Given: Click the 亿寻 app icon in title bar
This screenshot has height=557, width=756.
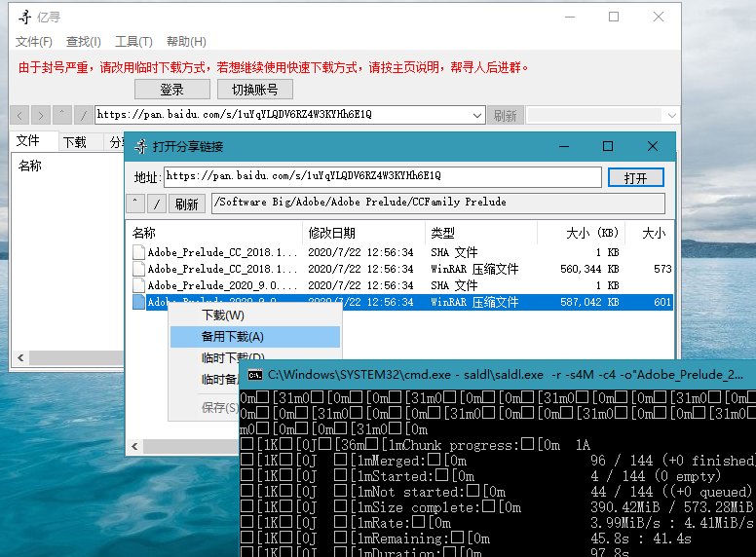Looking at the screenshot, I should pyautogui.click(x=25, y=18).
